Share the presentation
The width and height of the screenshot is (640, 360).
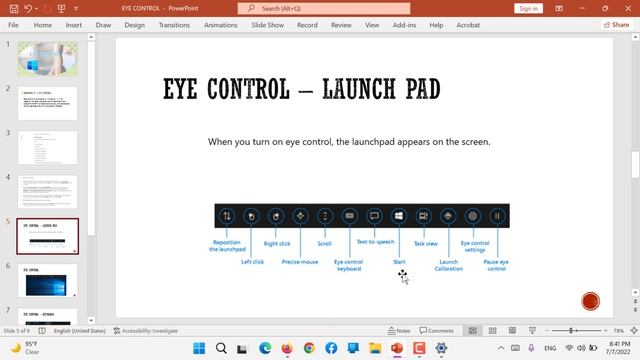click(x=616, y=24)
